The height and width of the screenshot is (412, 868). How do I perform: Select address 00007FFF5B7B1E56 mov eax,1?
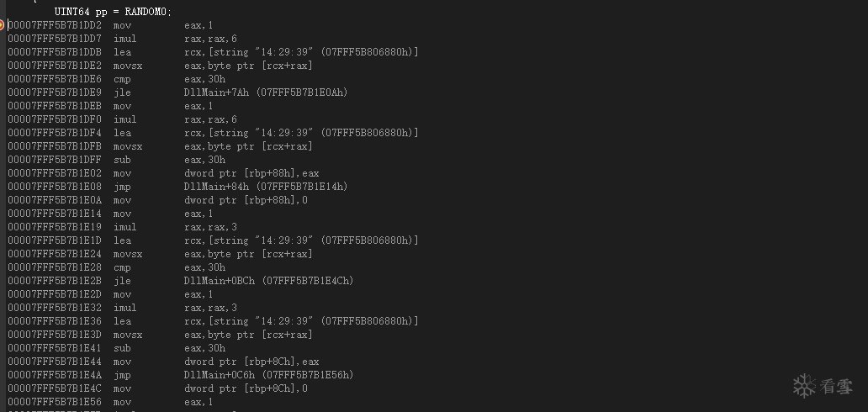coord(110,402)
